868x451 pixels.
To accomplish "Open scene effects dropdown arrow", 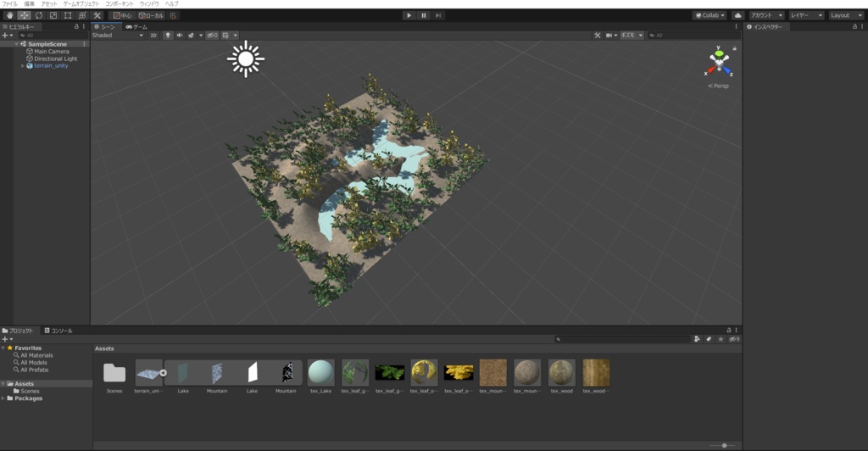I will pos(200,35).
